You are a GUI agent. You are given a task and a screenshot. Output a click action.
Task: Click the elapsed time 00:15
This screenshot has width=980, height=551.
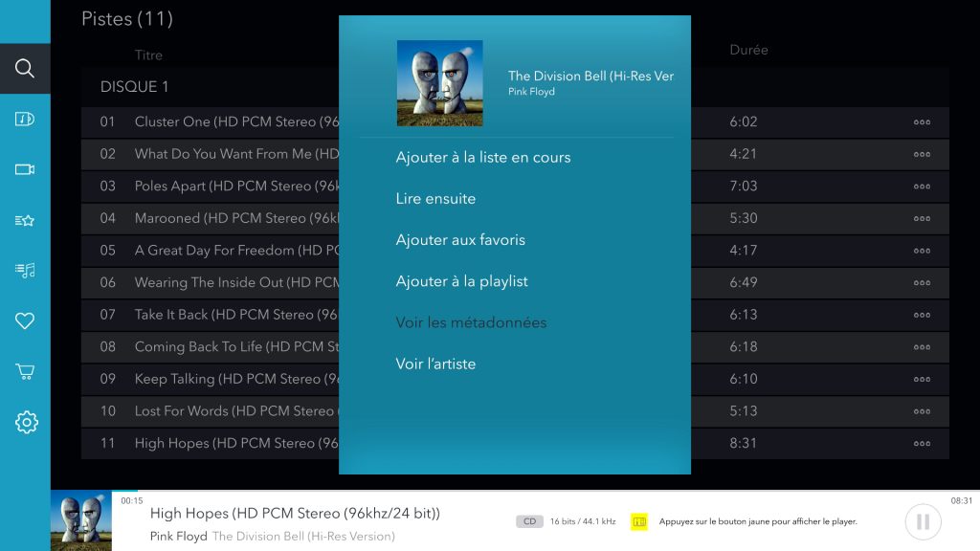[x=132, y=501]
